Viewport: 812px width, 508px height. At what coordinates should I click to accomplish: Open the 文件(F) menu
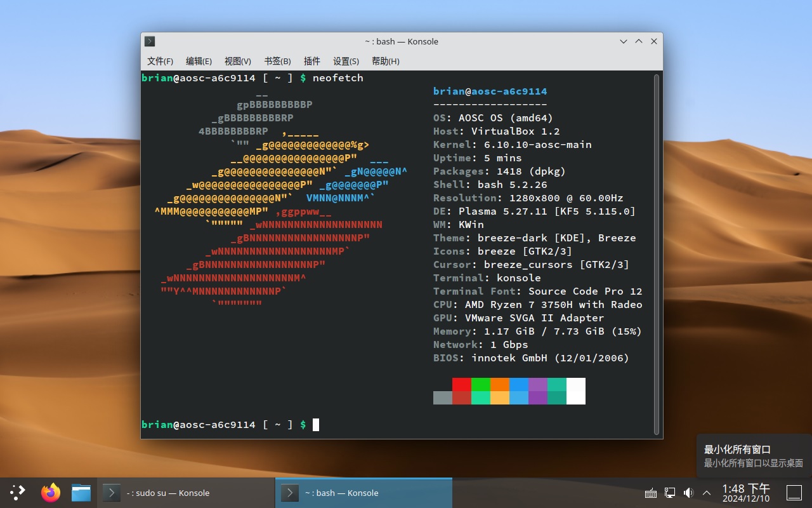point(160,61)
